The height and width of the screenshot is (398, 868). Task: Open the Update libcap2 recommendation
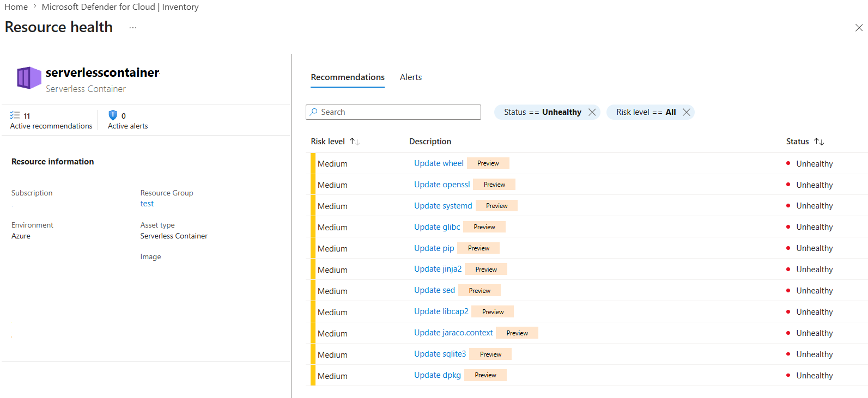click(441, 311)
